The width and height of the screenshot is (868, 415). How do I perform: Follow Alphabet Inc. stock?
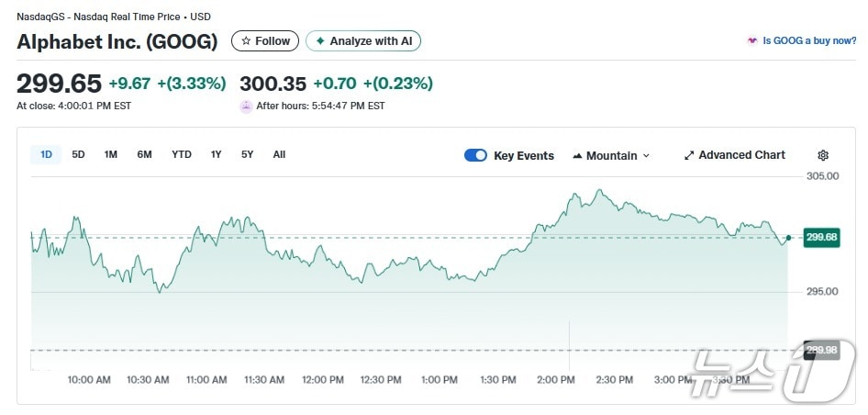[x=265, y=41]
